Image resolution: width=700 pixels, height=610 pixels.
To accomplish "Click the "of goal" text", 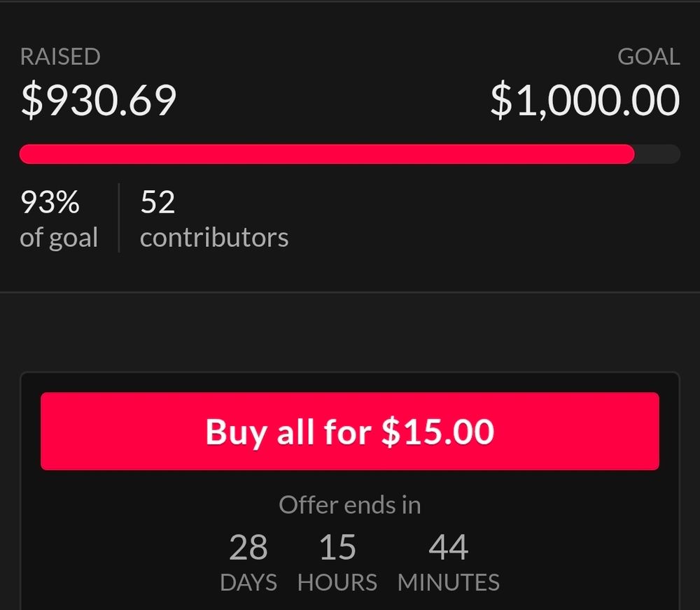I will [59, 238].
